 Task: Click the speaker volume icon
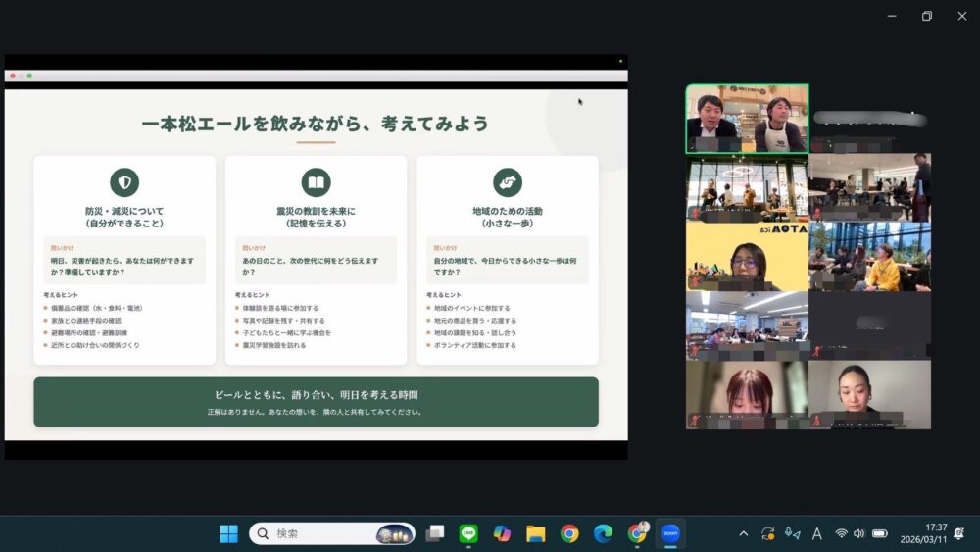pos(859,533)
